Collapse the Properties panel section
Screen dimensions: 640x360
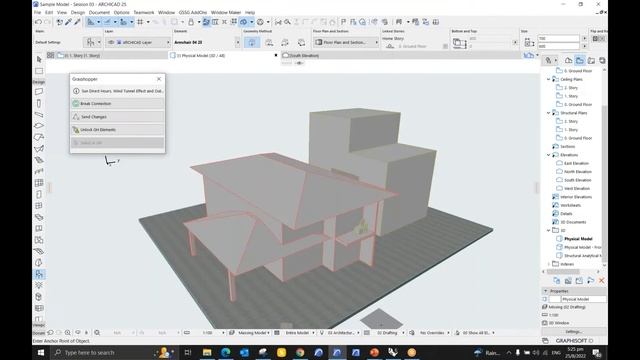click(x=546, y=291)
